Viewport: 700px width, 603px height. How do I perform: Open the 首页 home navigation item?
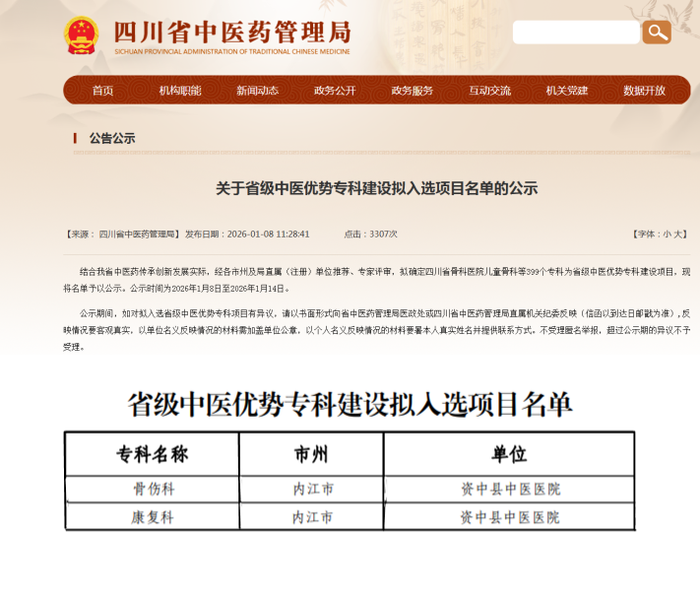[x=102, y=91]
